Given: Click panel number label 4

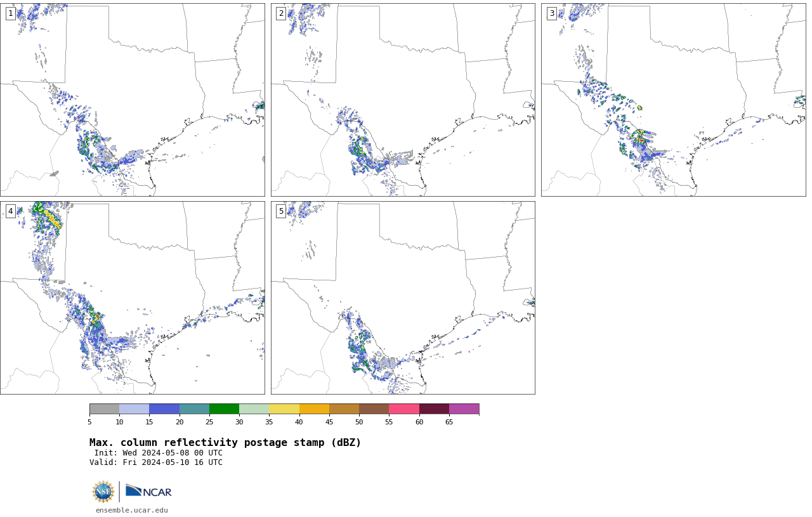Looking at the screenshot, I should pyautogui.click(x=11, y=211).
